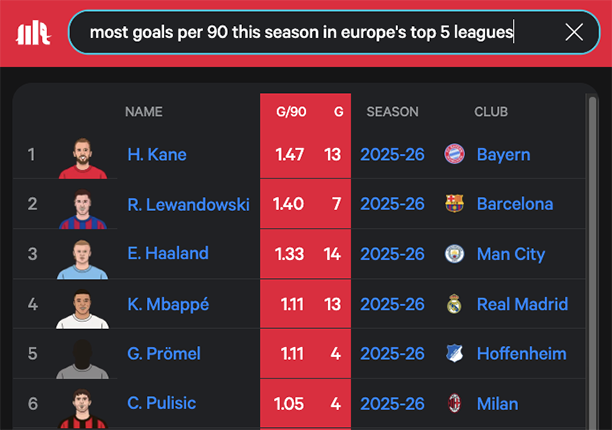Click the Barcelona club crest icon

pos(455,204)
